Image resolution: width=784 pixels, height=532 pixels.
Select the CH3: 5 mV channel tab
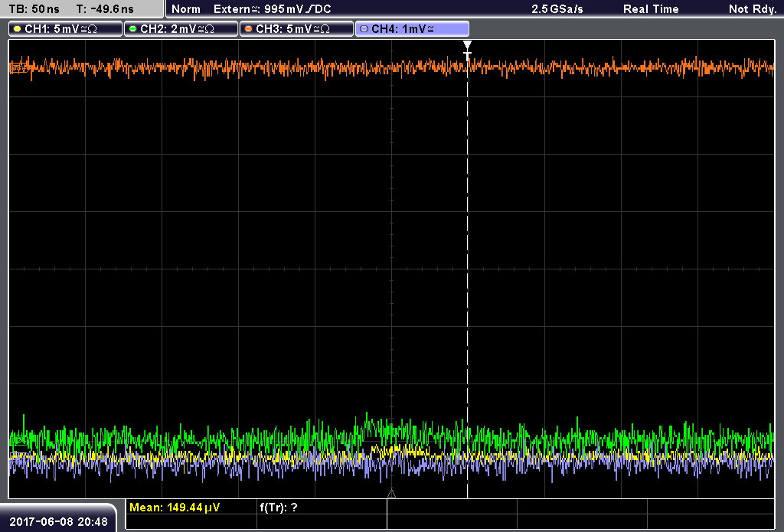296,29
